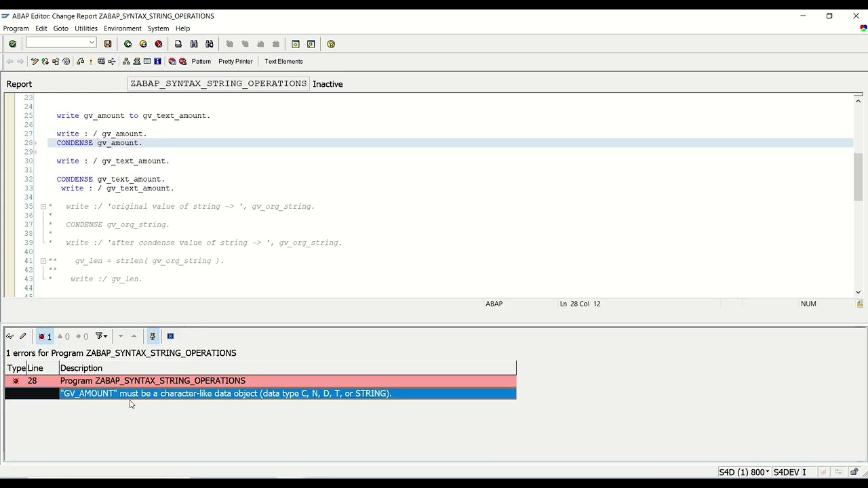Click the Line column header
The height and width of the screenshot is (488, 868).
click(x=43, y=368)
